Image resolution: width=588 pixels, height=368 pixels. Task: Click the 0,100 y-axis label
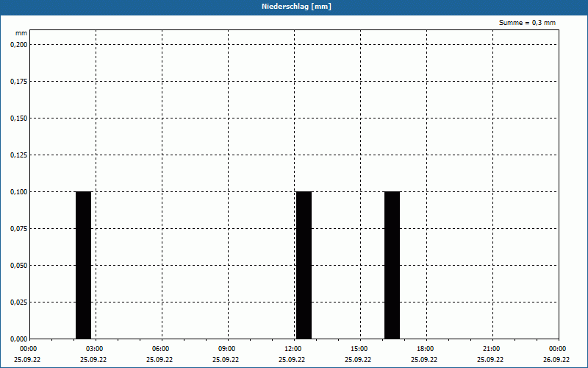pos(19,192)
